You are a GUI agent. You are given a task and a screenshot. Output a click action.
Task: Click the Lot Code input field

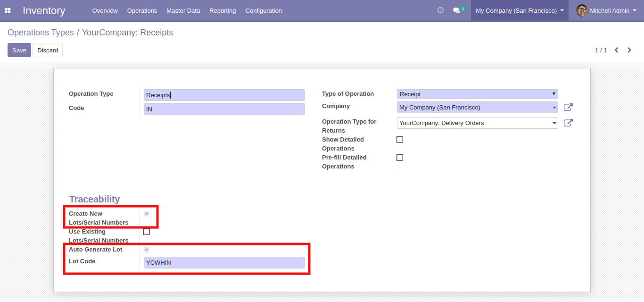coord(224,263)
